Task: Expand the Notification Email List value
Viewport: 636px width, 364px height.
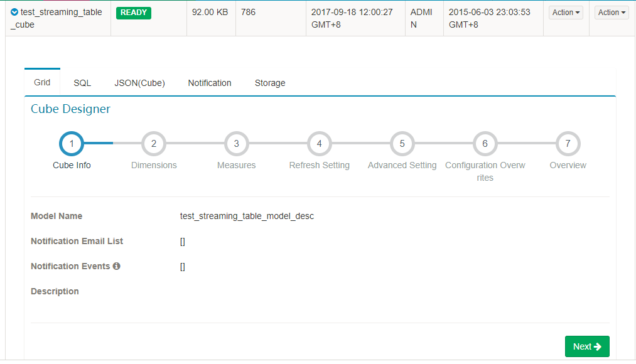Action: [182, 241]
